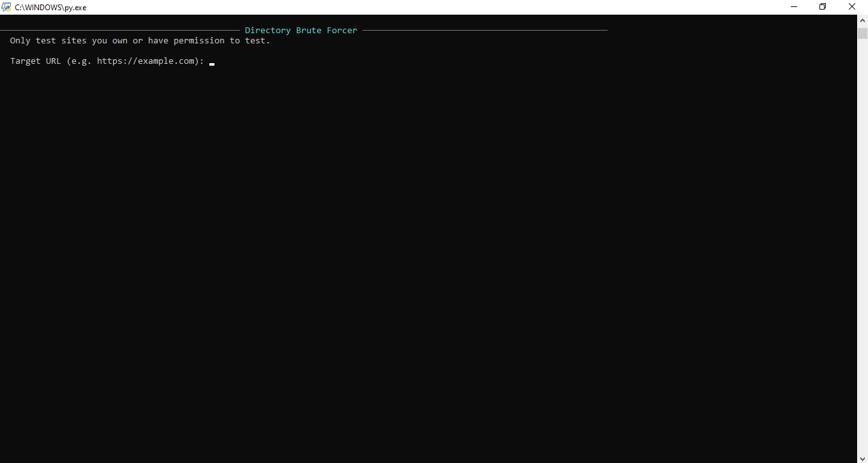Click the Target URL input prompt cursor
868x463 pixels.
click(212, 64)
